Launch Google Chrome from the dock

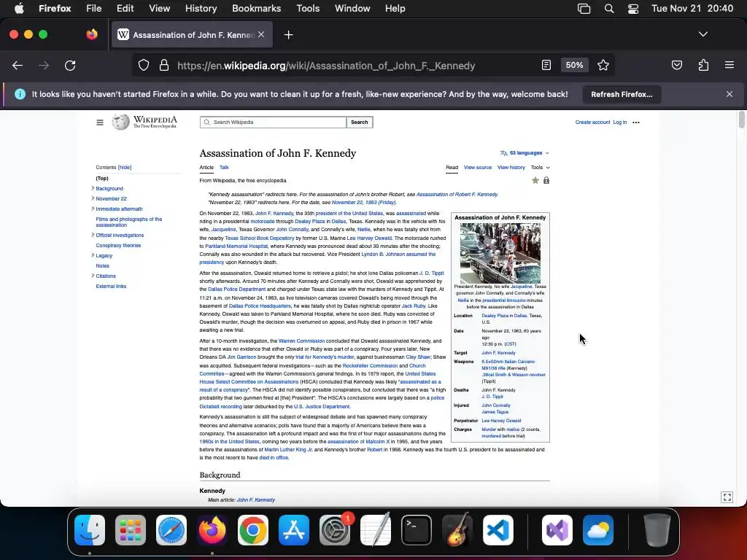pos(253,530)
